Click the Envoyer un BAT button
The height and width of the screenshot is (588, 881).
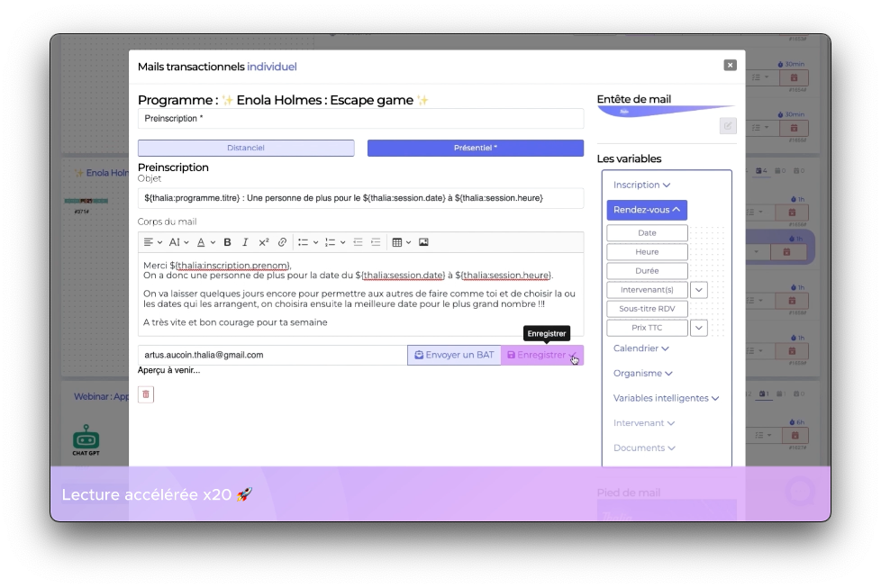point(454,355)
